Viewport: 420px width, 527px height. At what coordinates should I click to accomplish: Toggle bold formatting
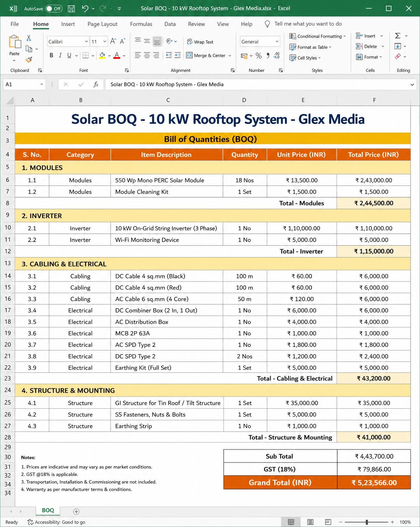[51, 55]
